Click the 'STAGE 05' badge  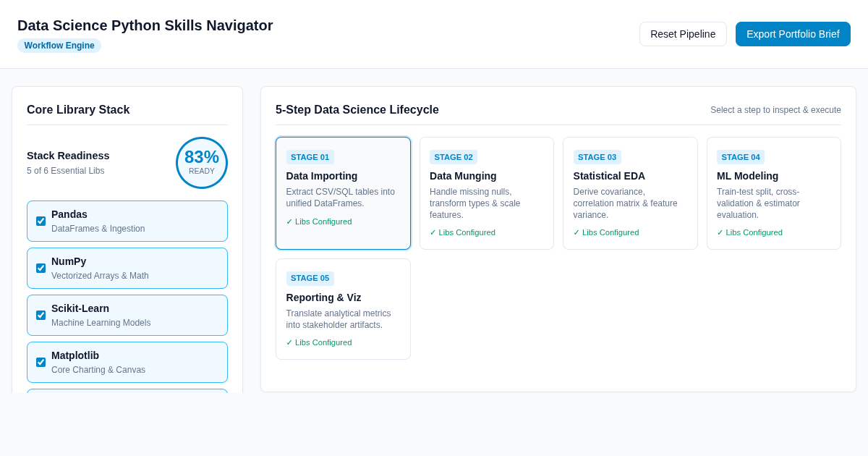click(310, 278)
